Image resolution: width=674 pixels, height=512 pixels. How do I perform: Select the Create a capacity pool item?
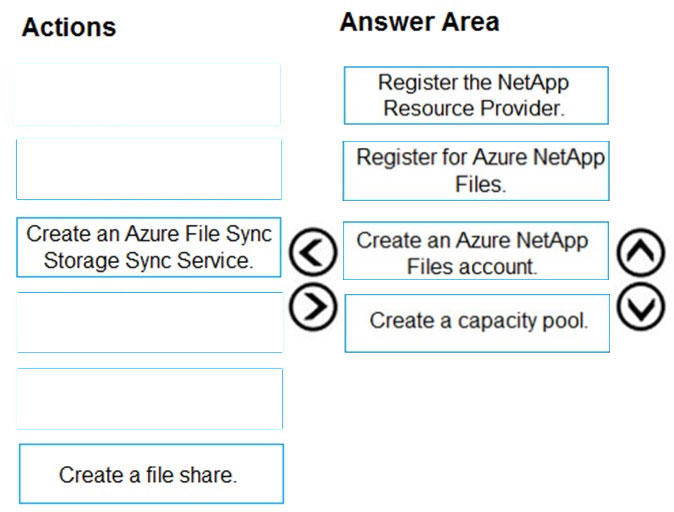point(477,323)
